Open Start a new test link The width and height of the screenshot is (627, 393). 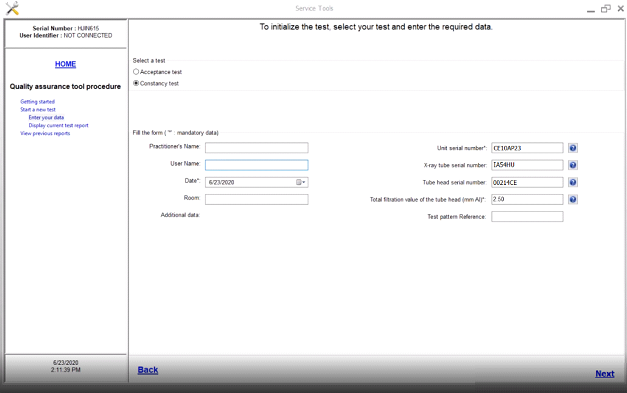38,110
